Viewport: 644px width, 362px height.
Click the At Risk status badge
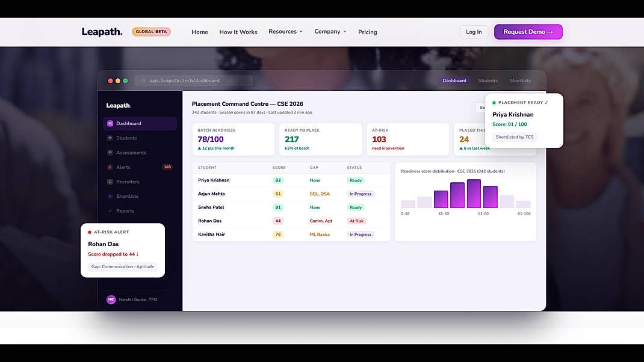click(356, 221)
